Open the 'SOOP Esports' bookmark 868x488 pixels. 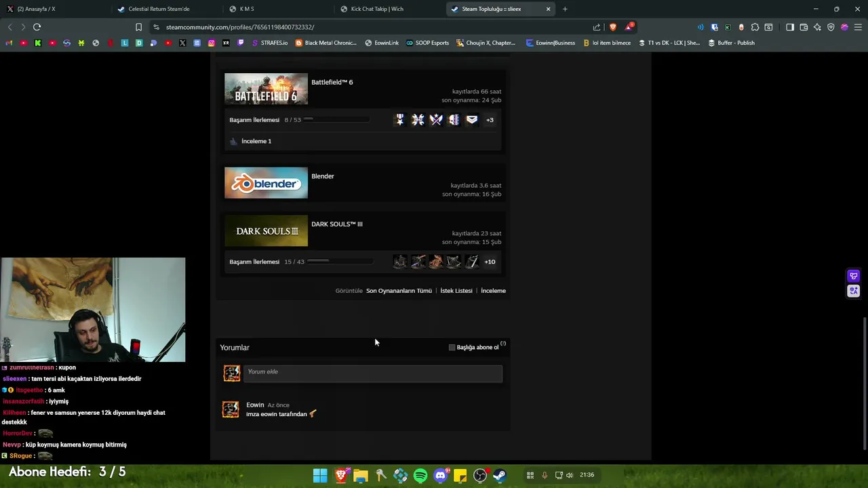point(427,43)
